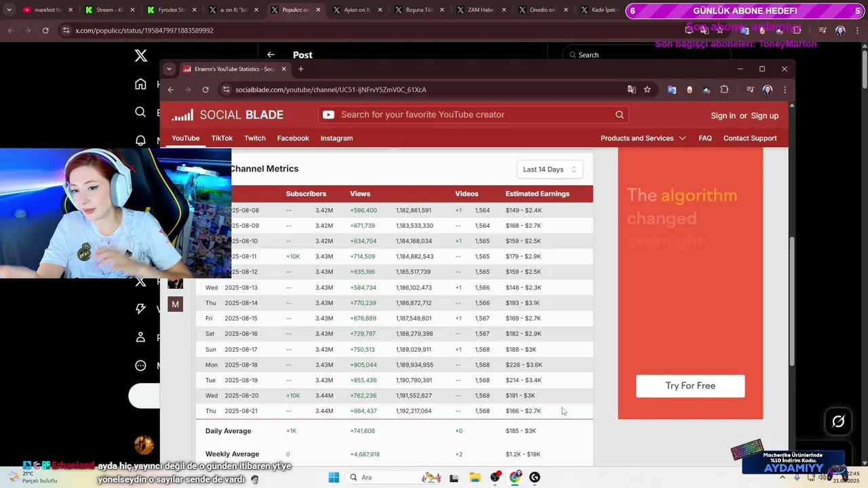The image size is (868, 488).
Task: Reload the Social Blade page
Action: point(205,89)
